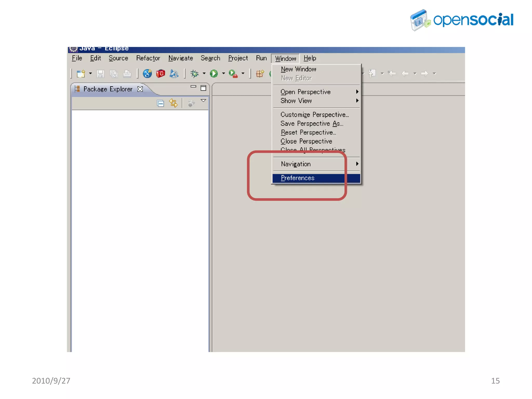Click the New Java Package icon
The image size is (532, 399).
[260, 74]
